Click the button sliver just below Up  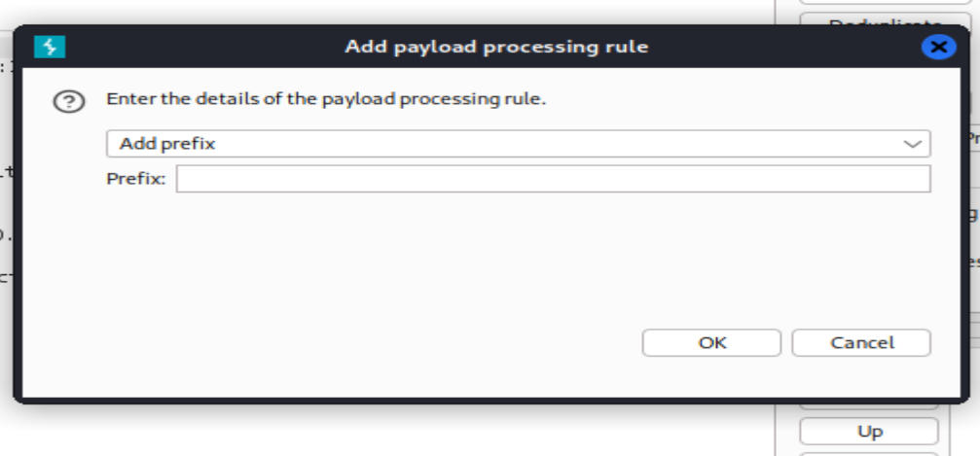point(869,452)
